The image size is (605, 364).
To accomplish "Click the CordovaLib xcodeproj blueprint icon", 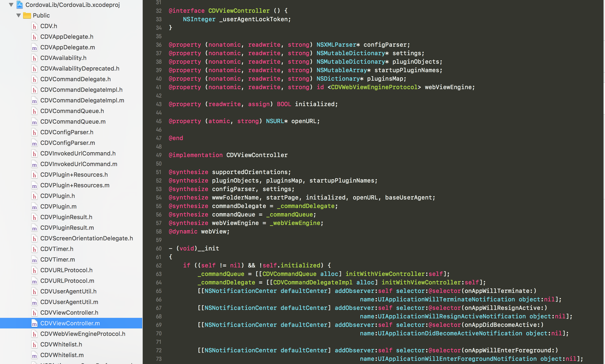I will pos(20,5).
